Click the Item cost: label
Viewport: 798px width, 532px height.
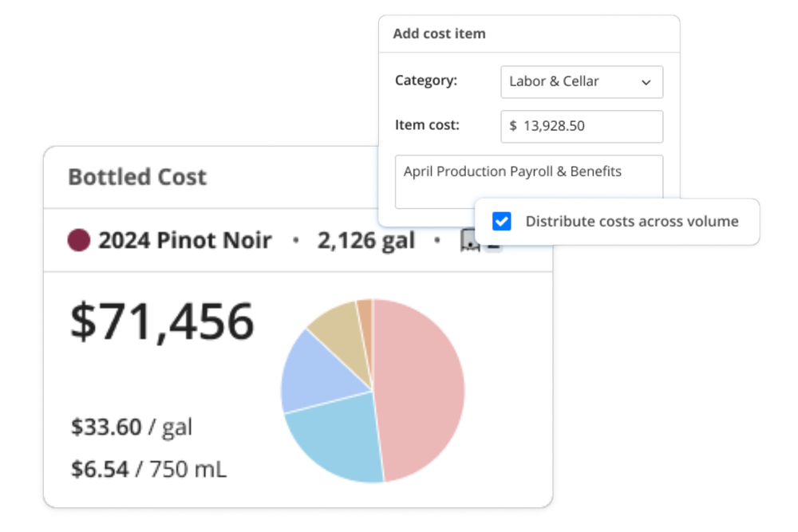427,125
